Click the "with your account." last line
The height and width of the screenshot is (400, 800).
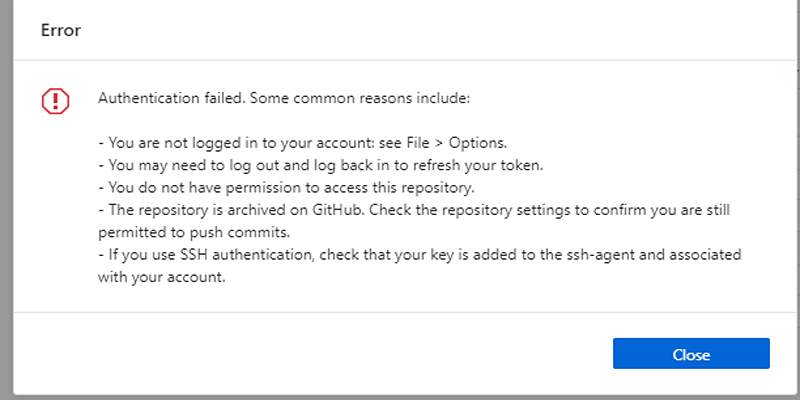(162, 278)
